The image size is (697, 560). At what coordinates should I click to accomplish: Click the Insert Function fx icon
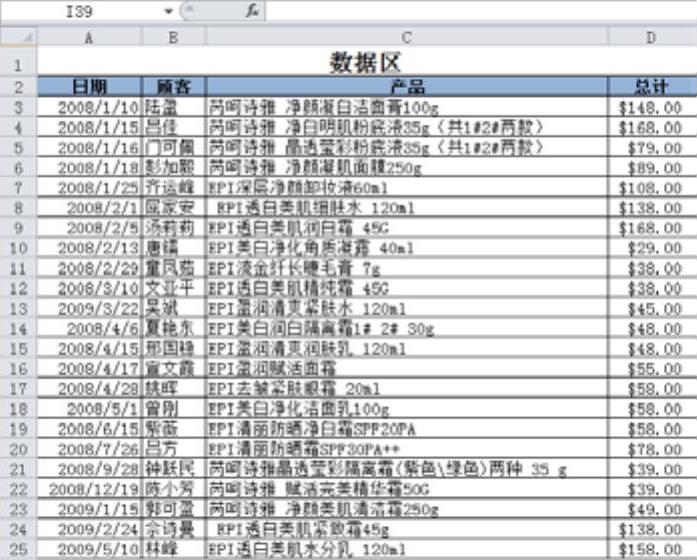click(252, 11)
